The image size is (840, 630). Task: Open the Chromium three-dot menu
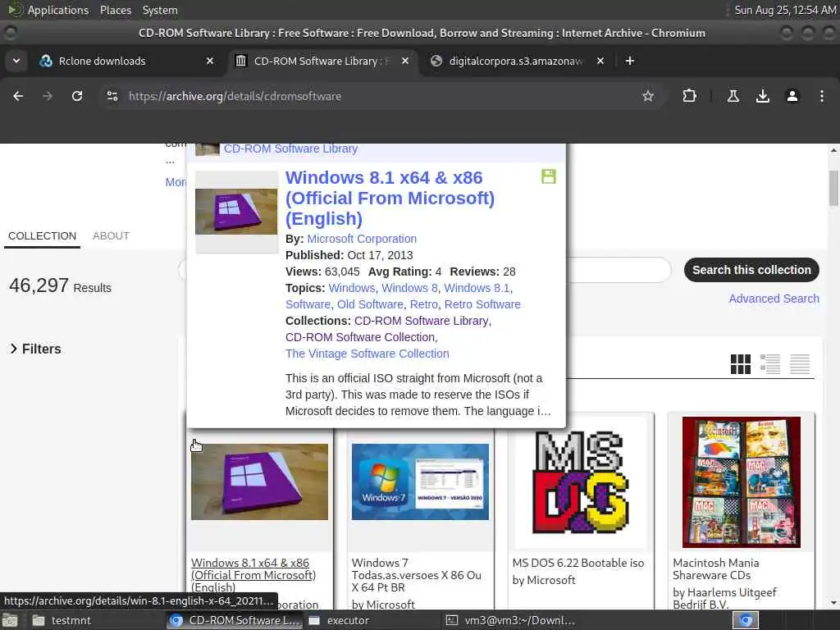point(821,96)
